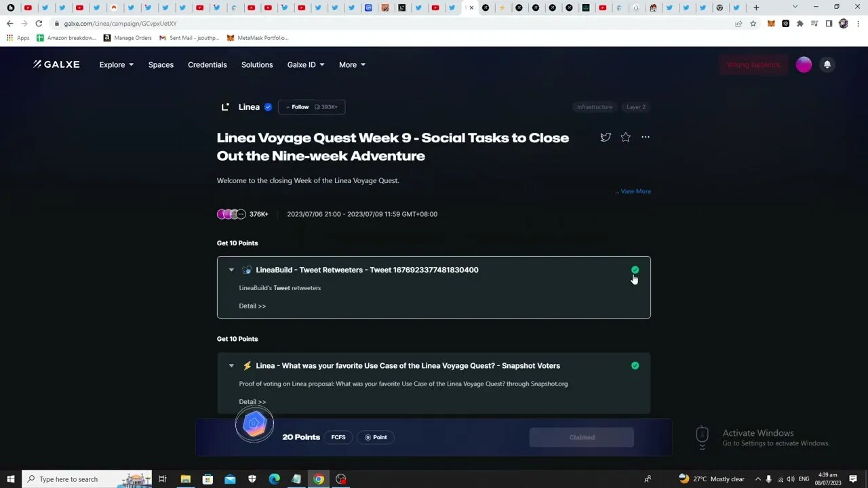Open Sent Mail bookmark
The height and width of the screenshot is (488, 868).
pyautogui.click(x=189, y=38)
